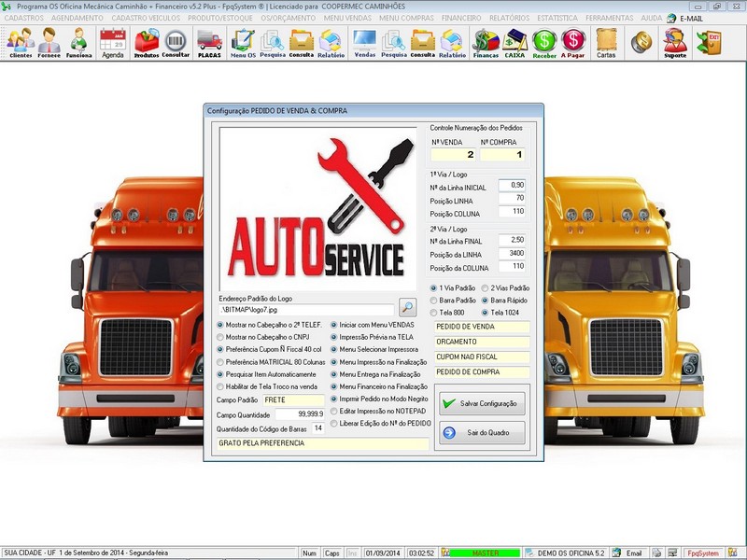Select the Tela 800 radio option

point(447,313)
